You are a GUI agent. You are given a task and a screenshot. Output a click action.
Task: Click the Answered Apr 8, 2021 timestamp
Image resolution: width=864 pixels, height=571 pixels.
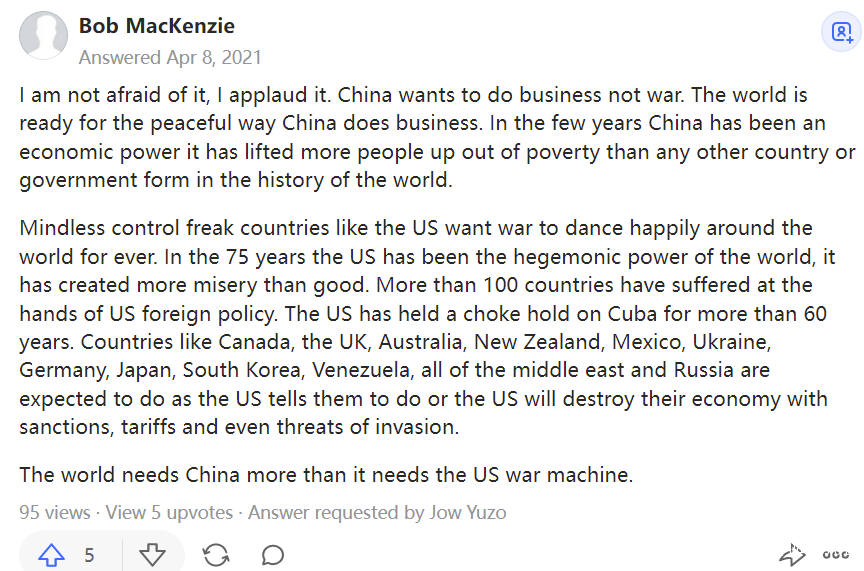click(x=170, y=57)
